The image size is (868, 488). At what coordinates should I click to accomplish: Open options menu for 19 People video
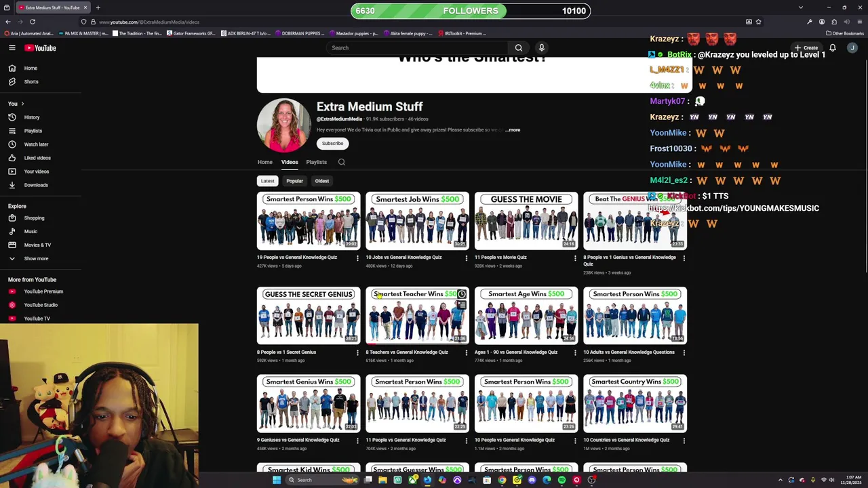(357, 258)
